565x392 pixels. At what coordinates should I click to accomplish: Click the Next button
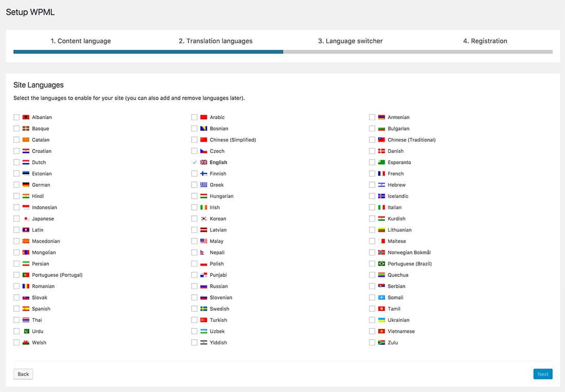pos(543,374)
